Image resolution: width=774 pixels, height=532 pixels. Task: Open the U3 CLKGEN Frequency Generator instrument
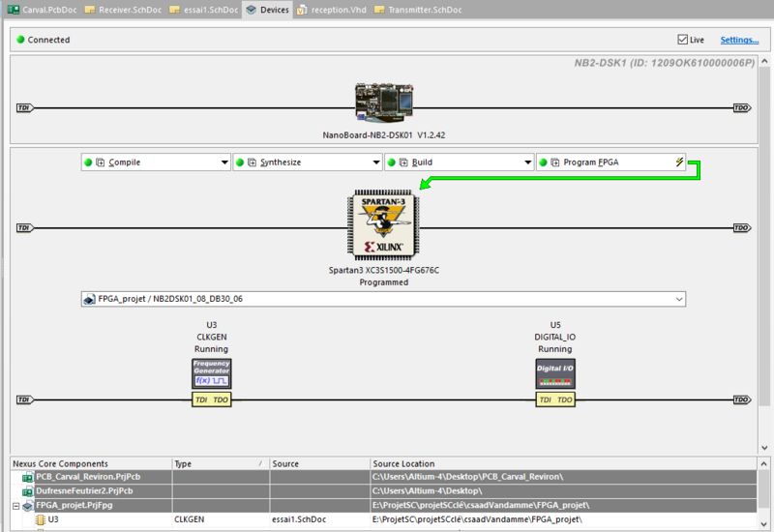(x=211, y=373)
